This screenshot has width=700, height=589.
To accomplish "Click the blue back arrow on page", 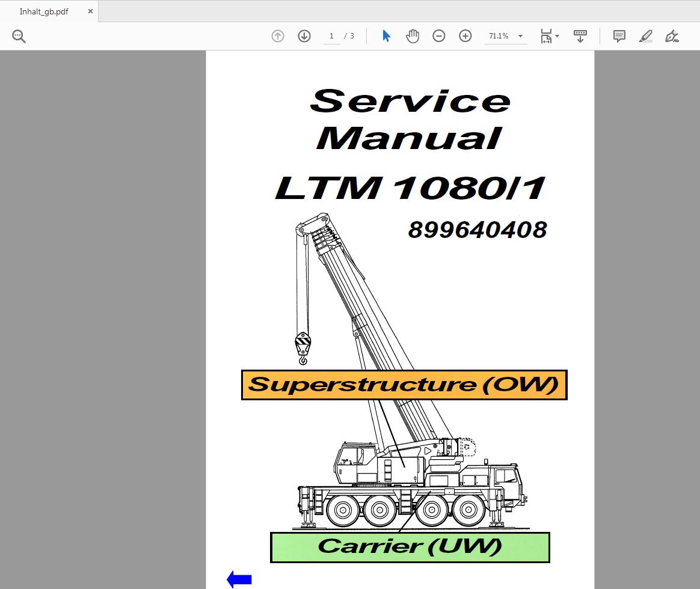I will (x=239, y=579).
